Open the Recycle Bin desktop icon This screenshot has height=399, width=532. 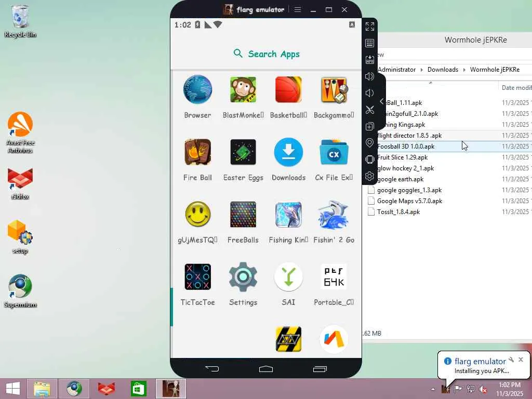tap(20, 21)
